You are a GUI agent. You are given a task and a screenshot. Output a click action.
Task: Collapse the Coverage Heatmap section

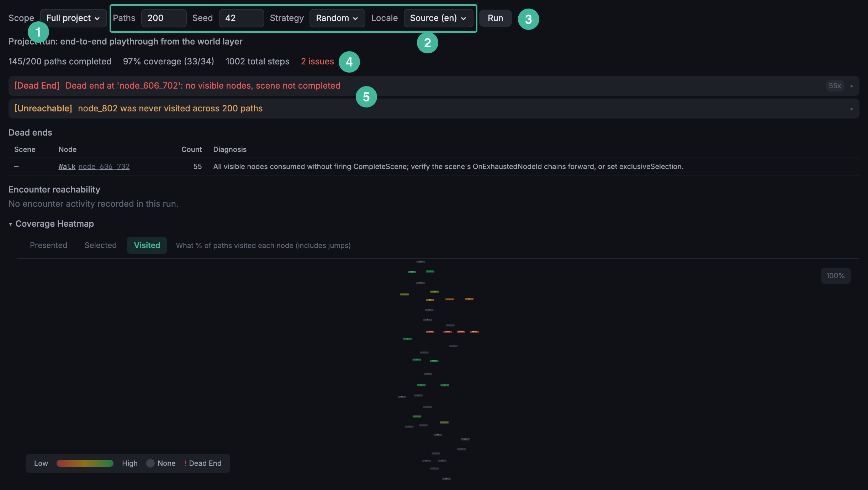pyautogui.click(x=11, y=224)
